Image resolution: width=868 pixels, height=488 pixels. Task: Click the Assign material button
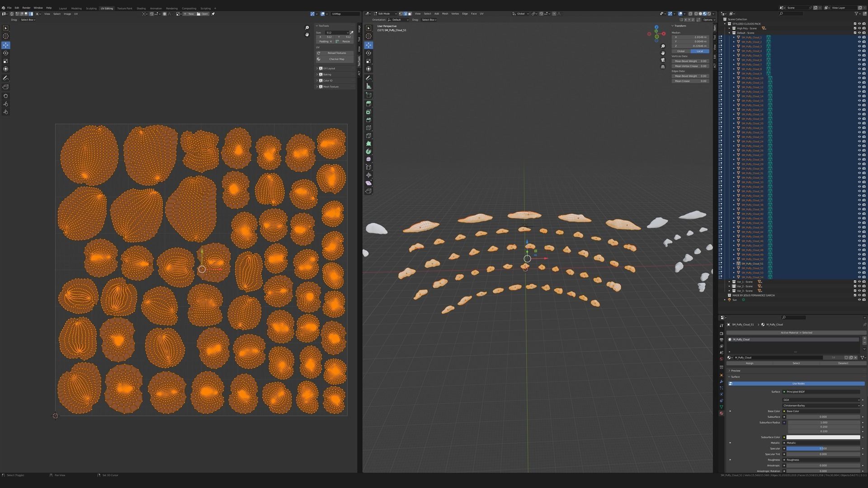(x=750, y=363)
